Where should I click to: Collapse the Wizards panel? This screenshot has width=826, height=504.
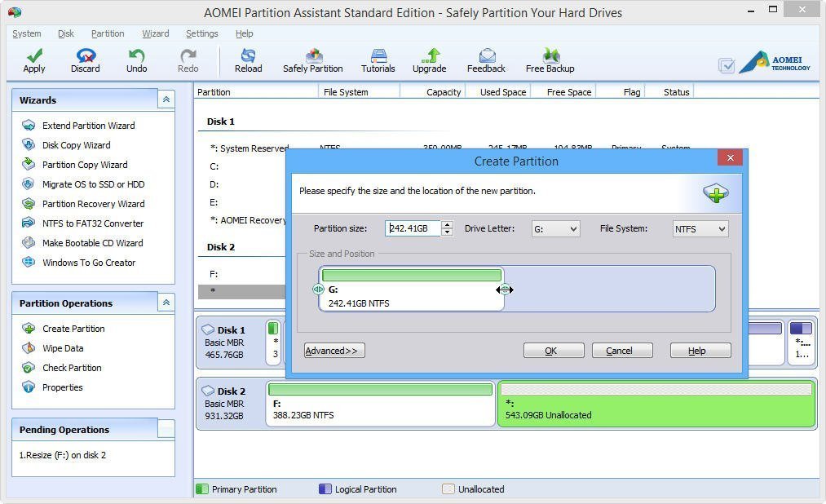(166, 99)
